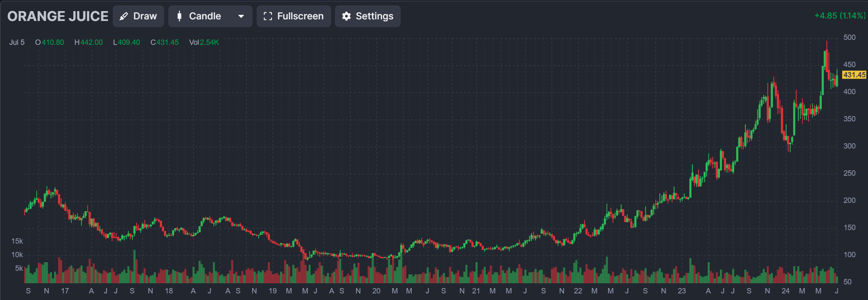
Task: Click the 21 year label on time axis
Action: point(476,291)
